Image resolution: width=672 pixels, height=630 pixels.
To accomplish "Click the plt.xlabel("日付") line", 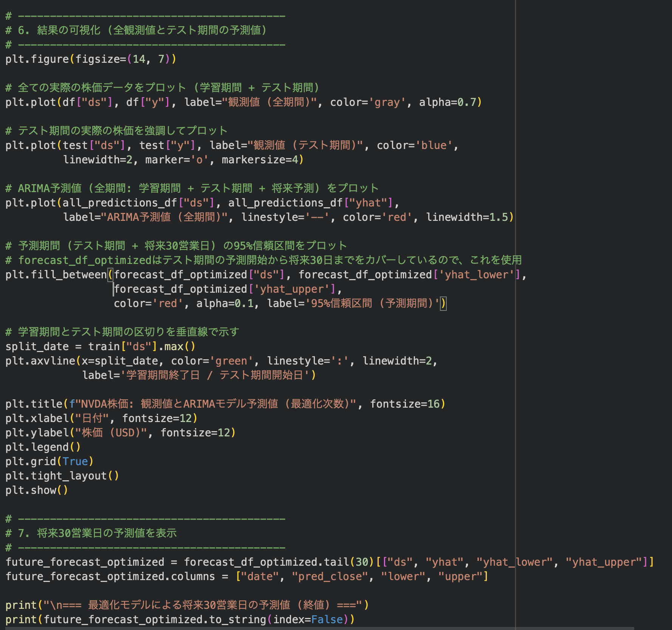I will tap(101, 418).
